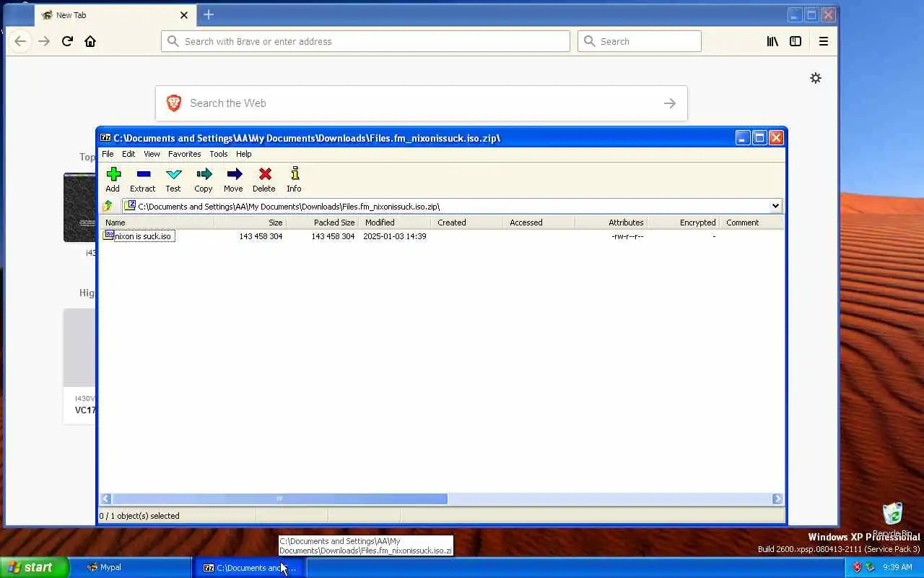Sort by Encrypted column header

(x=683, y=223)
